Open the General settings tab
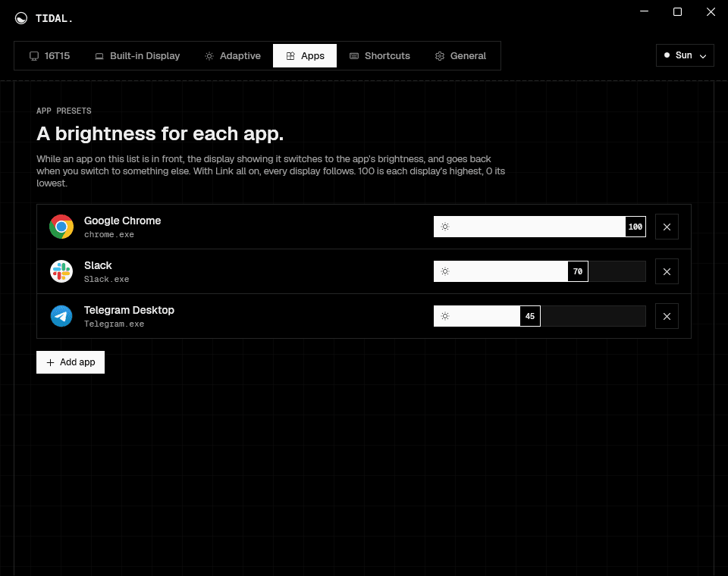728x576 pixels. (460, 55)
